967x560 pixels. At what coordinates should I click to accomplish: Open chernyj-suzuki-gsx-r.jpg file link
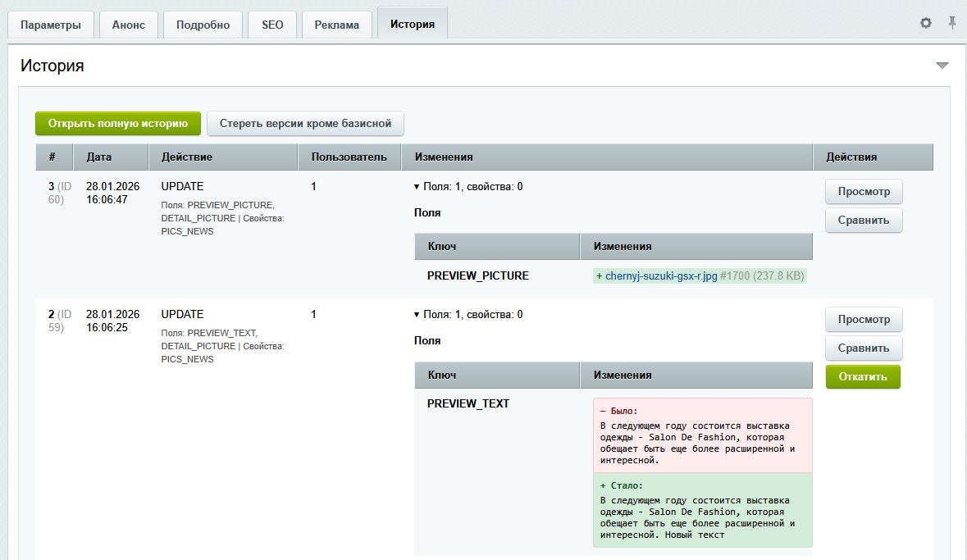[661, 276]
